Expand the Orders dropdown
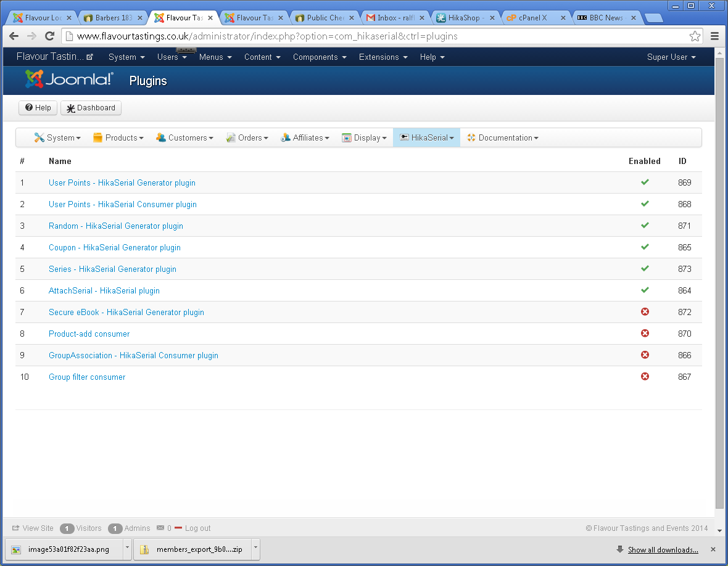The width and height of the screenshot is (728, 566). pos(247,137)
